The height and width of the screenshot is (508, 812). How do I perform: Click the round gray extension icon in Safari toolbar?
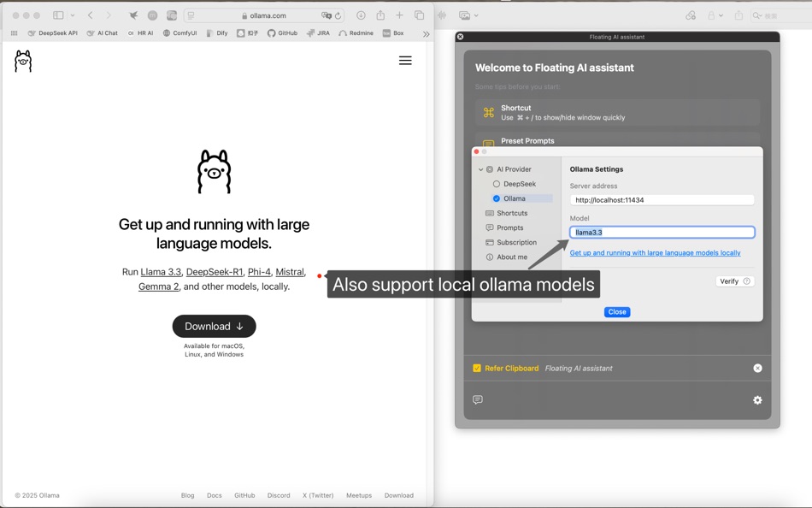click(152, 15)
